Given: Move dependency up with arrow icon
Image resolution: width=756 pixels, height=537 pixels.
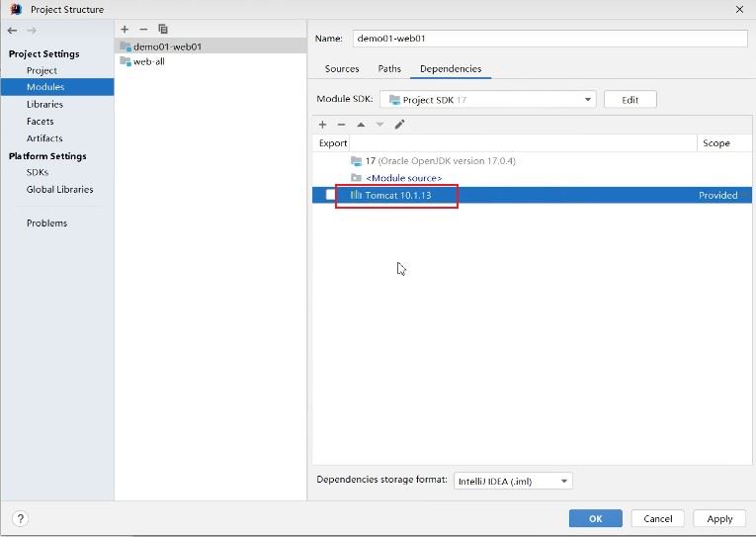Looking at the screenshot, I should pos(361,125).
